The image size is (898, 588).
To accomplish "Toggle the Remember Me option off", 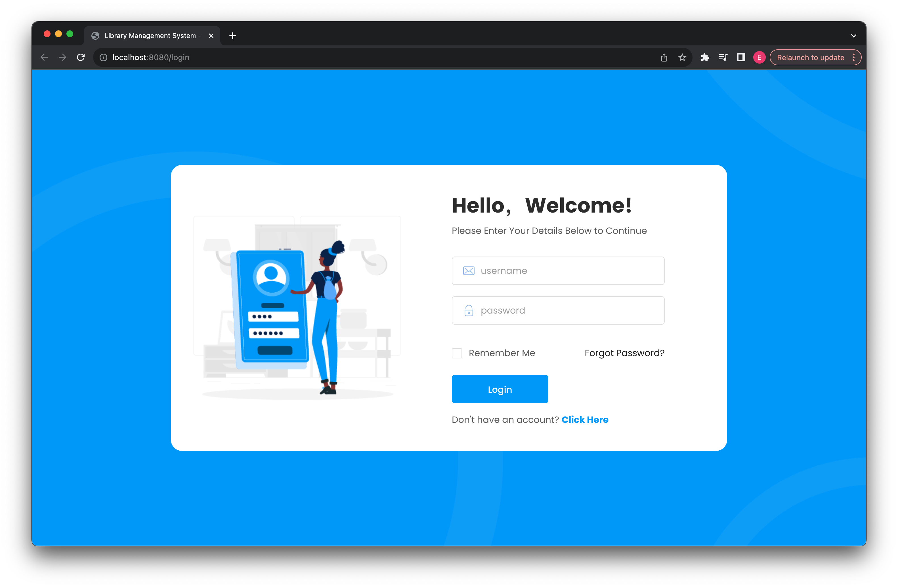I will [x=457, y=353].
